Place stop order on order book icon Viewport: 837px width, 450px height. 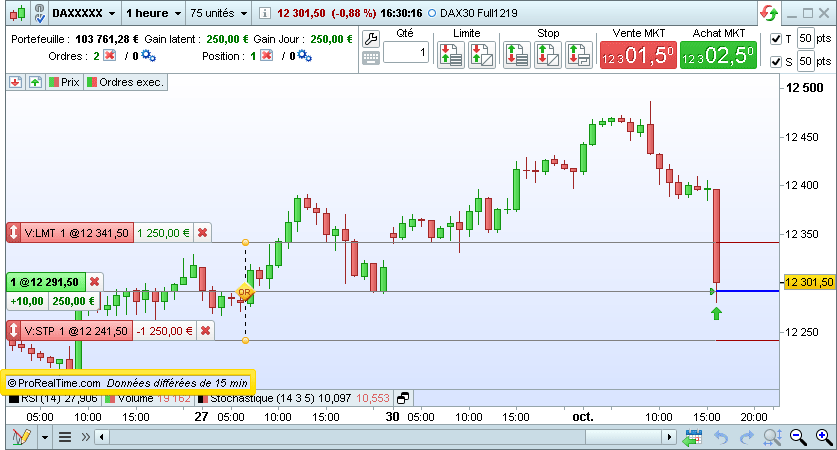[x=517, y=55]
